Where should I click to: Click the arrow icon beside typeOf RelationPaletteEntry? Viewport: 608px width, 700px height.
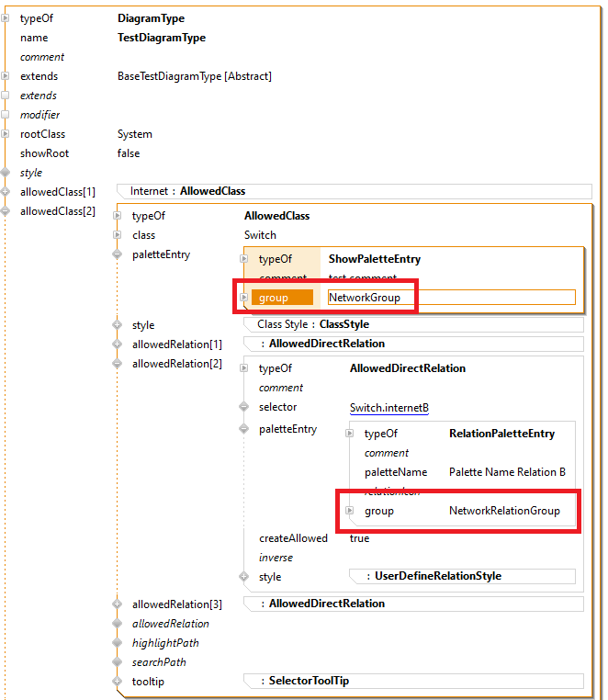click(x=350, y=434)
